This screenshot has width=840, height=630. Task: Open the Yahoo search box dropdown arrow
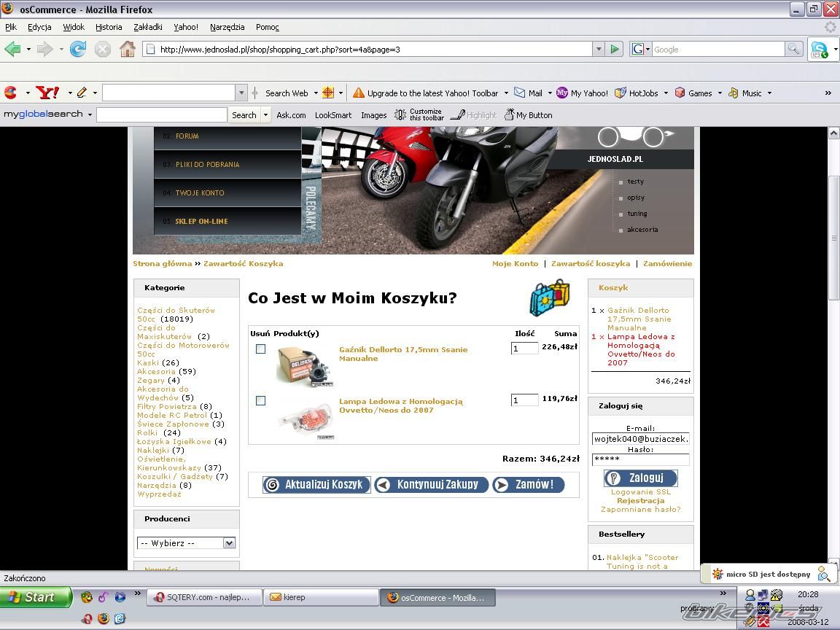[241, 93]
